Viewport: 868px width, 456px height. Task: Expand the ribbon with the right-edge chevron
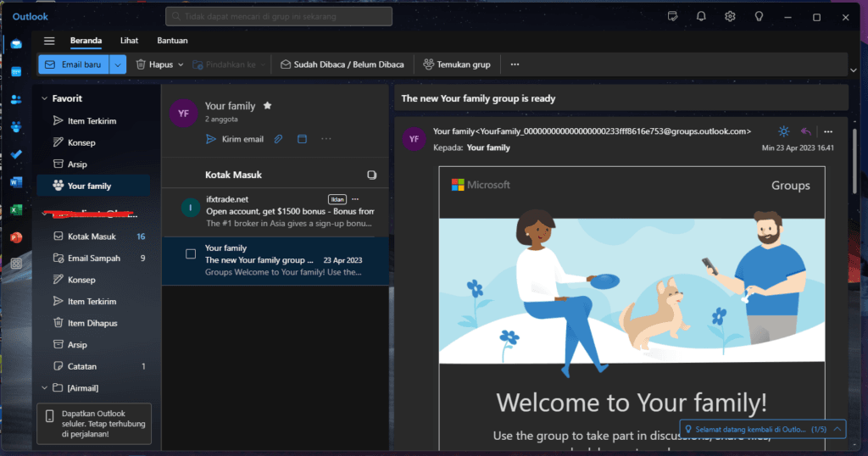click(x=853, y=70)
